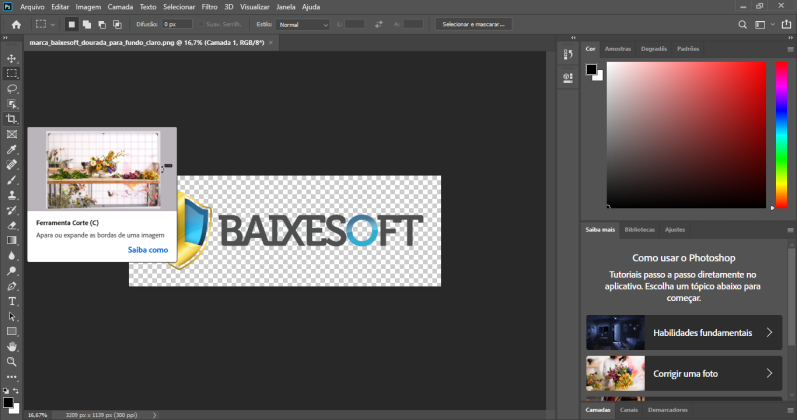Expand the toolbar with double arrows

click(x=5, y=38)
